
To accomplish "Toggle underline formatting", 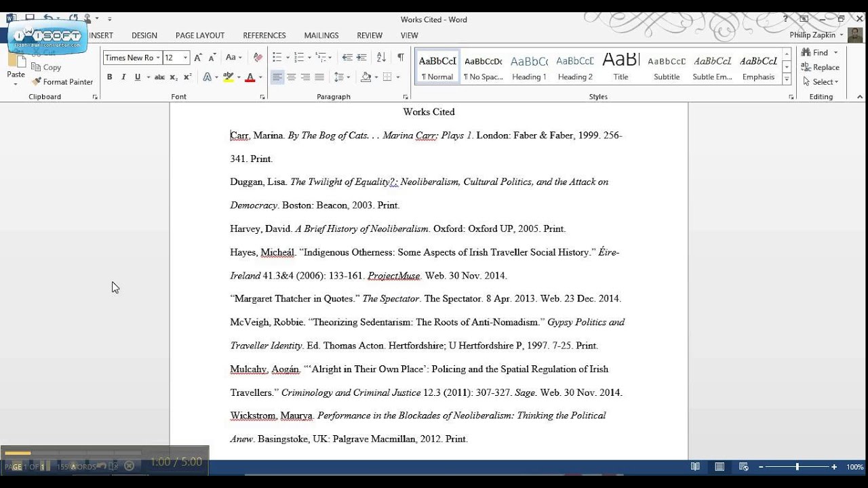I will pos(138,77).
